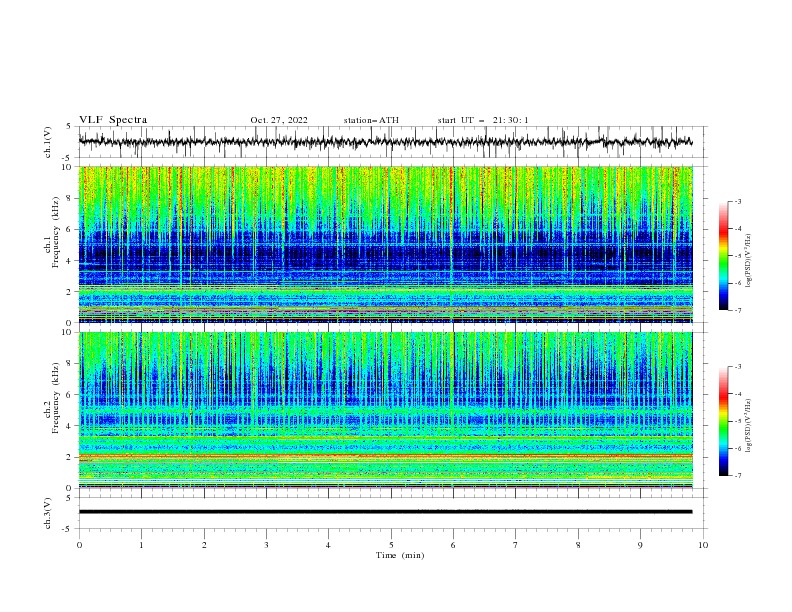Click time axis tick label "0"

(79, 545)
